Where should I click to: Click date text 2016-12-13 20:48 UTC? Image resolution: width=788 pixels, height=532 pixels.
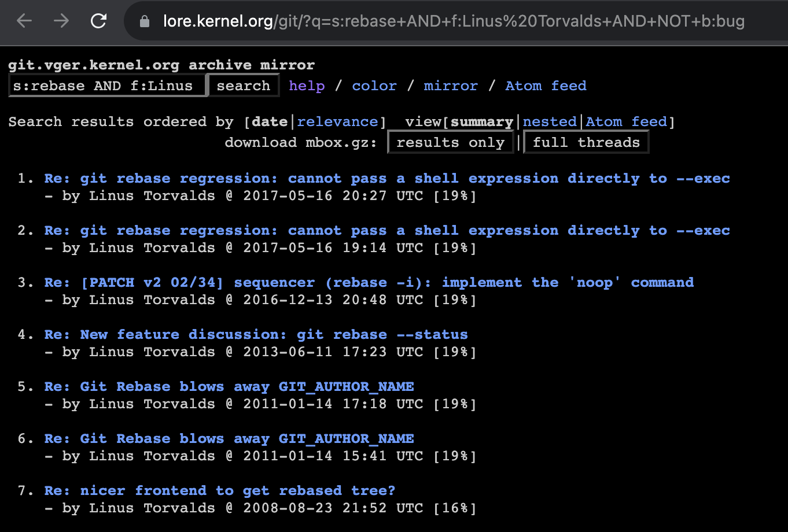click(333, 300)
